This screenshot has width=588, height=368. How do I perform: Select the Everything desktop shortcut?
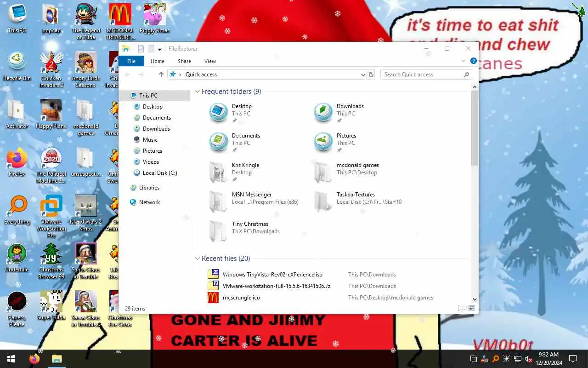pos(17,210)
